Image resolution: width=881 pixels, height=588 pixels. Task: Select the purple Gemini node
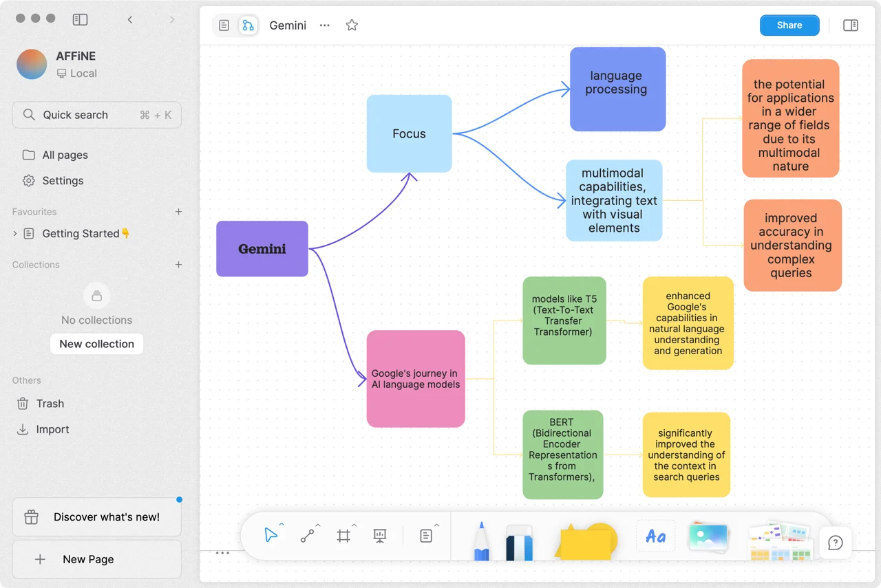click(x=262, y=249)
